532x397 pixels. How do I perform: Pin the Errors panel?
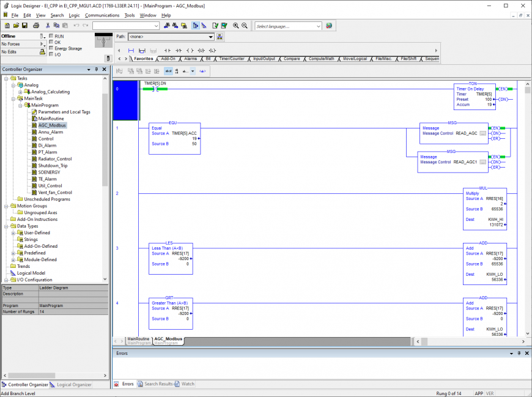519,353
